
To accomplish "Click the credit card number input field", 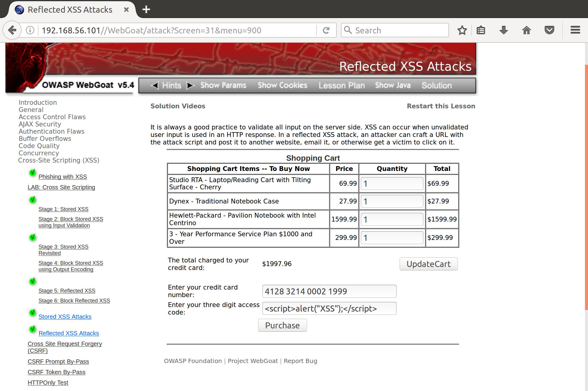I will 329,291.
